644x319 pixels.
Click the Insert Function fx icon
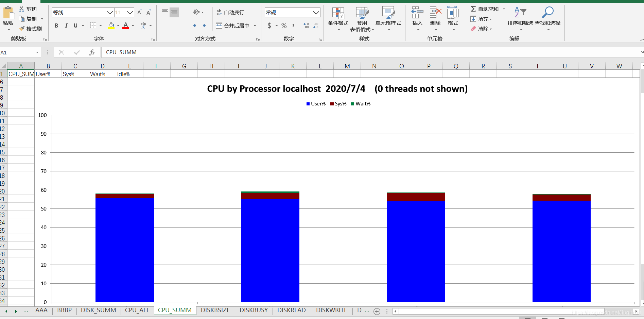click(92, 52)
